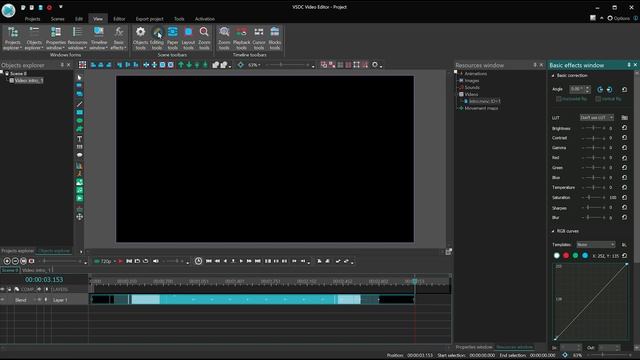Viewport: 640px width, 360px height.
Task: Select the Text tool in the left toolbar
Action: (80, 139)
